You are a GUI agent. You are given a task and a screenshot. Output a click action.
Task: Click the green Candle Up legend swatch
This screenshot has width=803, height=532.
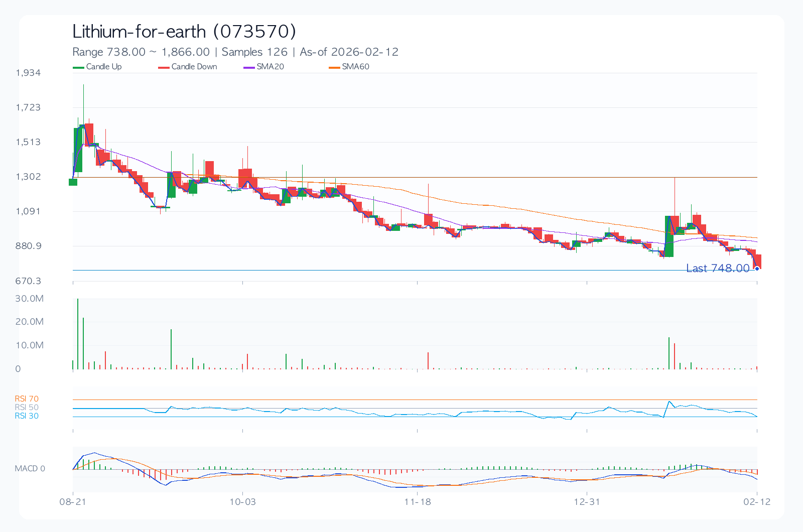click(x=78, y=67)
